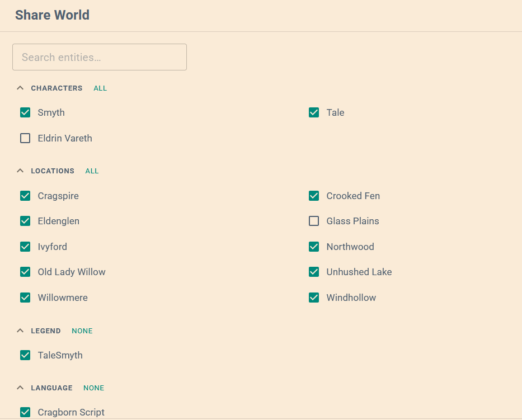
Task: Collapse the Characters section chevron
Action: [x=20, y=88]
